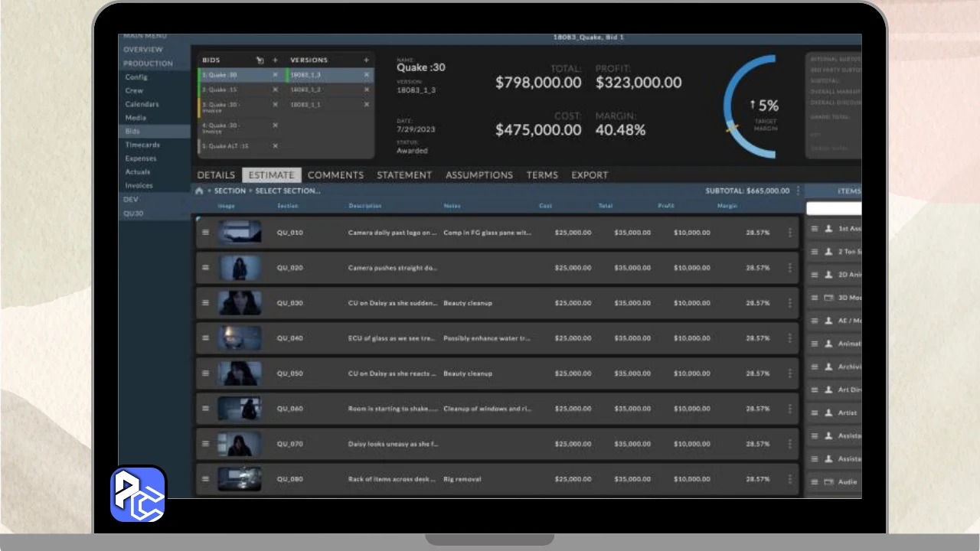Open the thumbnail image for QU_010
980x551 pixels.
pos(239,233)
